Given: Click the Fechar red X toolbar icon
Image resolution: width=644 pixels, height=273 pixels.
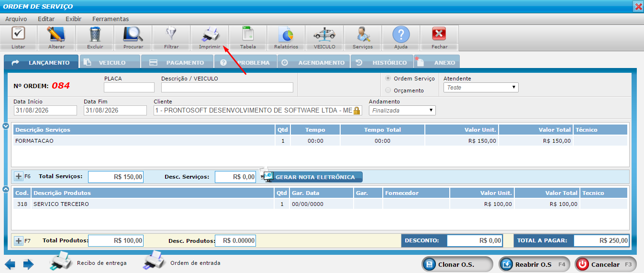Looking at the screenshot, I should point(439,34).
